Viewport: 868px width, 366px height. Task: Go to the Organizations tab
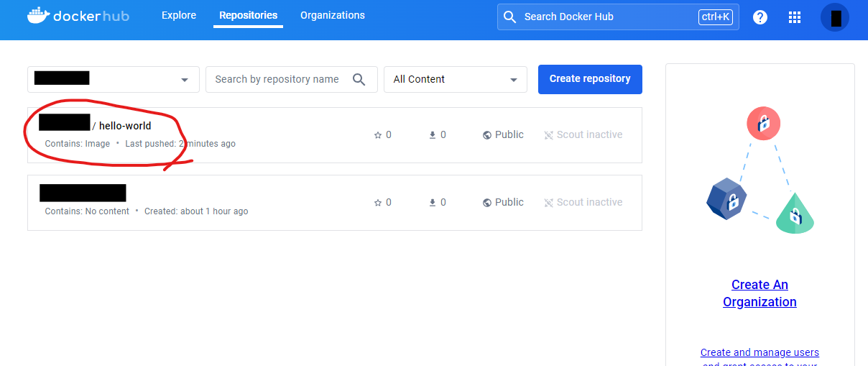333,15
